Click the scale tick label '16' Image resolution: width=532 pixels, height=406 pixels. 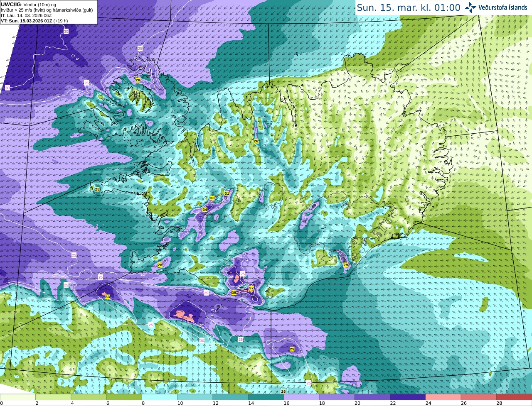click(286, 403)
